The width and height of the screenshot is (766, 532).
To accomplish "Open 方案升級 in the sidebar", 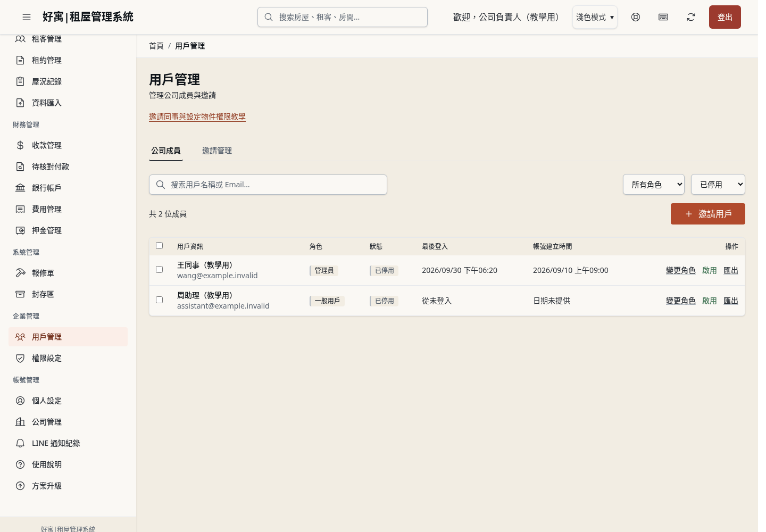I will point(68,486).
